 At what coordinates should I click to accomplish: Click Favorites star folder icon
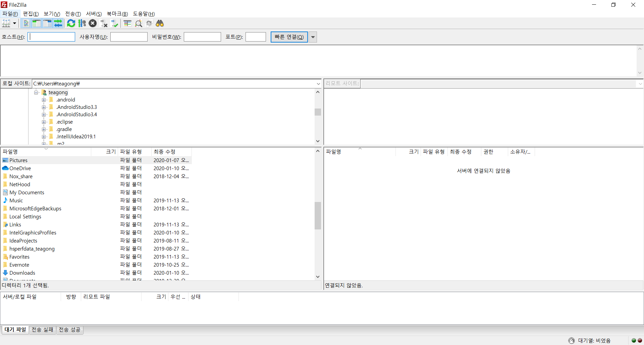5,257
